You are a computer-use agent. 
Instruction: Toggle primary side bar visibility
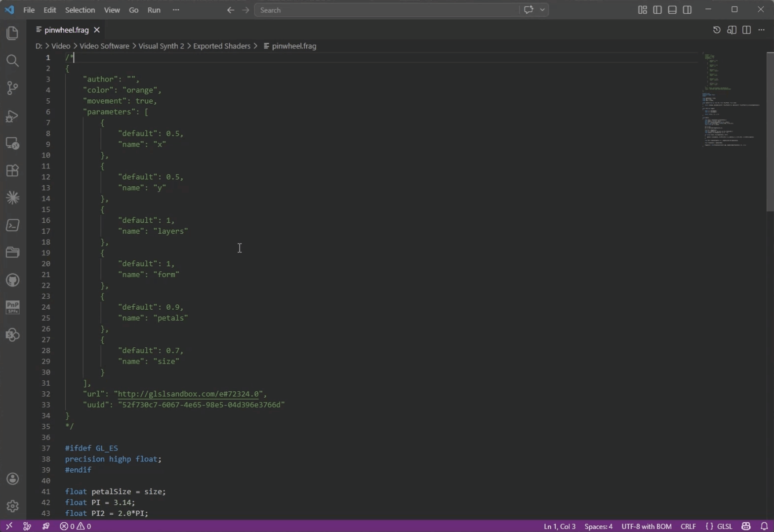tap(657, 10)
